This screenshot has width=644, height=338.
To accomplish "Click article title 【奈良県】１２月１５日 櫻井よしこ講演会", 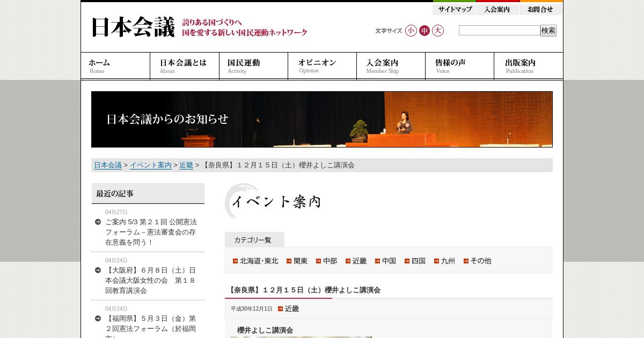I will (x=304, y=290).
